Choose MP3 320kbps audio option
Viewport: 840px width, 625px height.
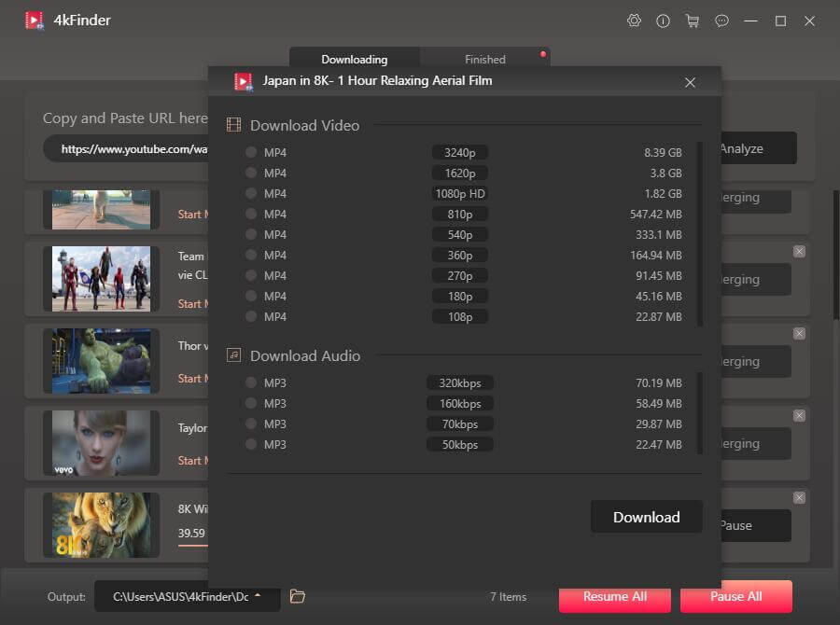pos(251,382)
